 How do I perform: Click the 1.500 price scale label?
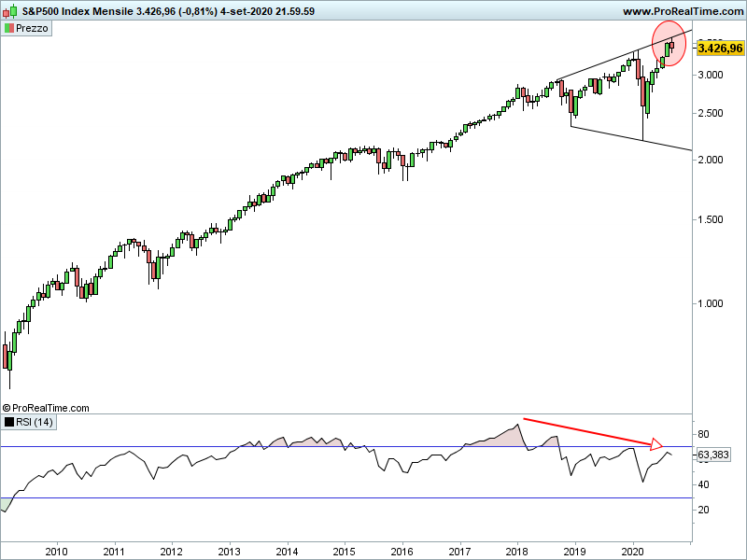point(711,219)
